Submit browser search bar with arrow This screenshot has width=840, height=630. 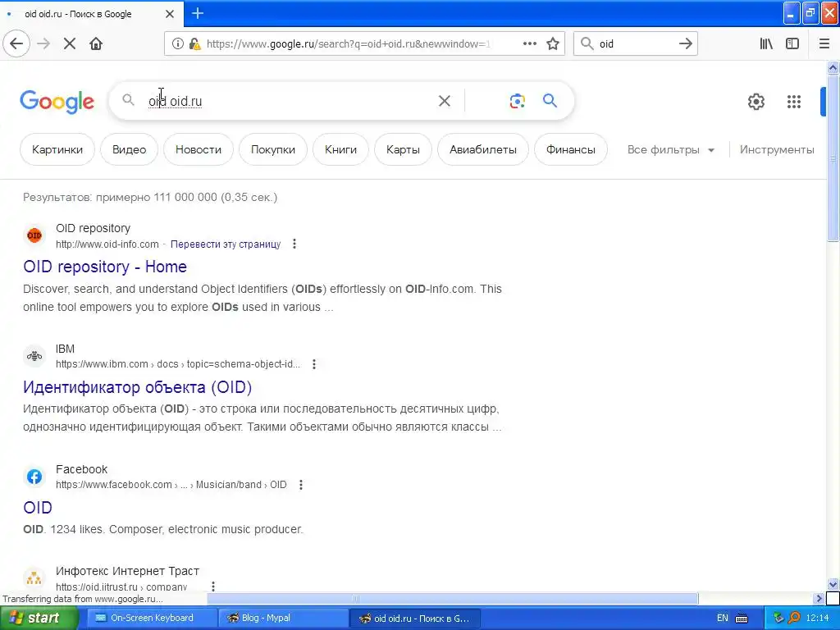(685, 44)
